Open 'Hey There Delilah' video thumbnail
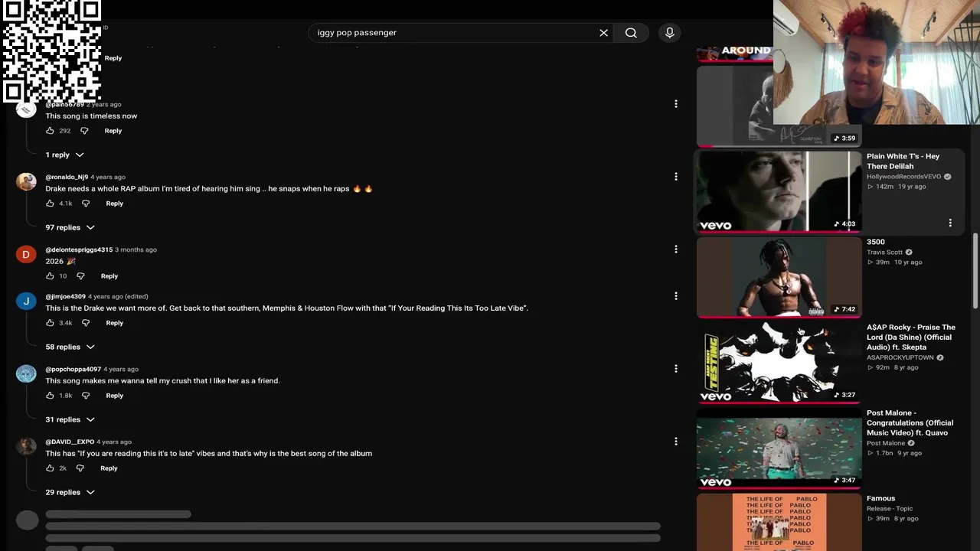This screenshot has width=980, height=551. pyautogui.click(x=779, y=191)
